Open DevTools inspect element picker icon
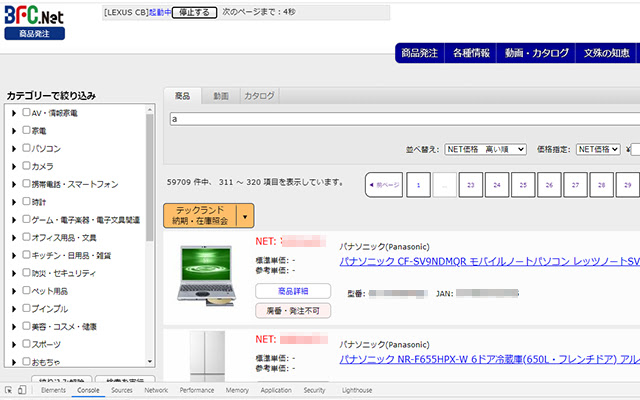Screen dimensions: 640x400 tap(9, 390)
